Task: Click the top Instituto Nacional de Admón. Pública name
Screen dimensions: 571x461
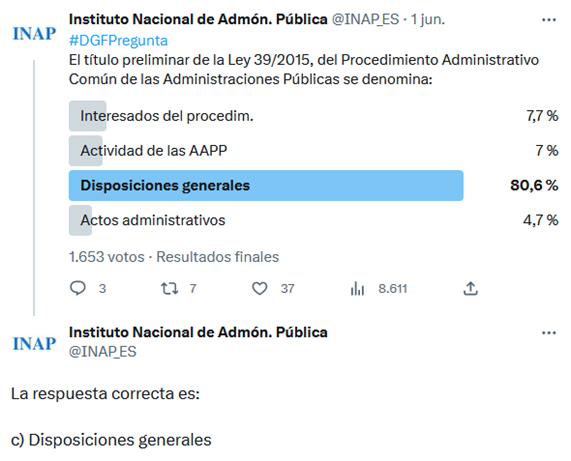Action: (198, 19)
